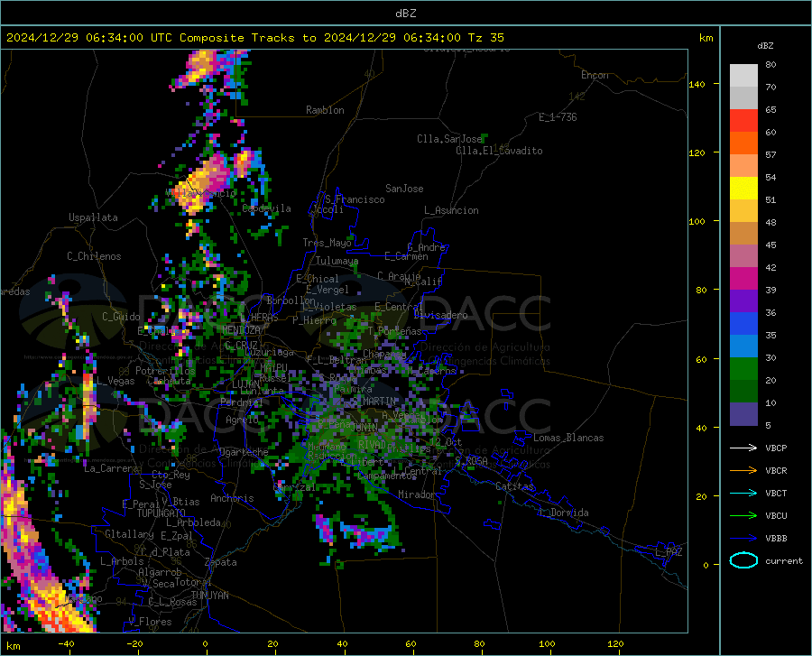Click the 'SanJose' map label
The image size is (812, 656).
point(404,189)
